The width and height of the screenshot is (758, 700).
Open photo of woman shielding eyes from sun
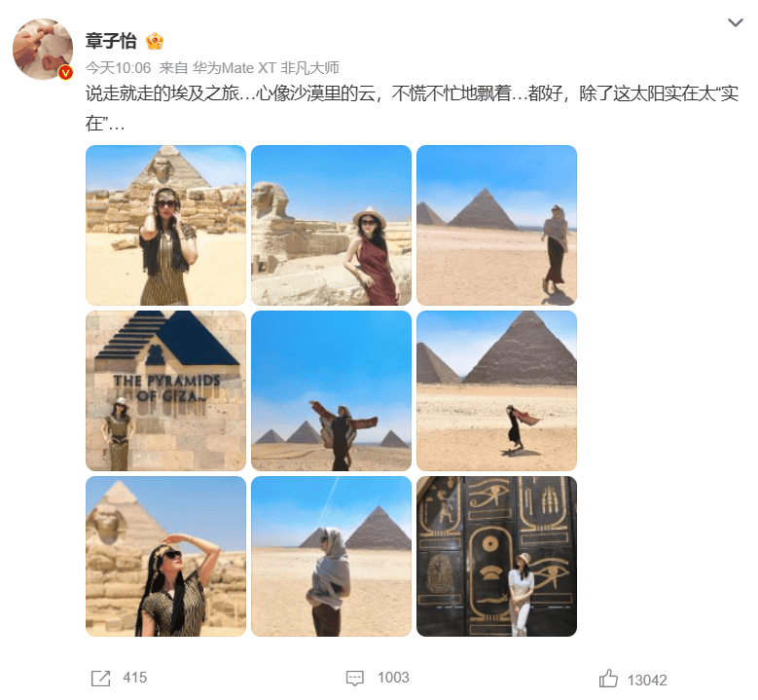(x=165, y=556)
